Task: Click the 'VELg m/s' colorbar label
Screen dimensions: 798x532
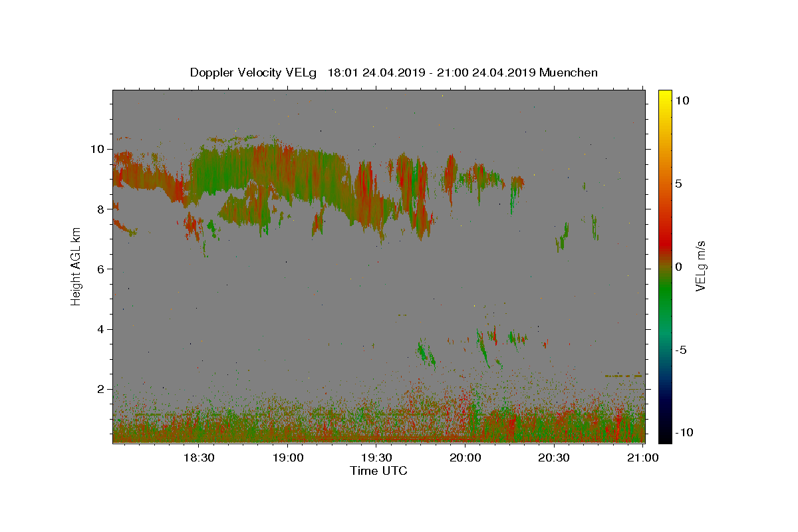Action: coord(700,267)
